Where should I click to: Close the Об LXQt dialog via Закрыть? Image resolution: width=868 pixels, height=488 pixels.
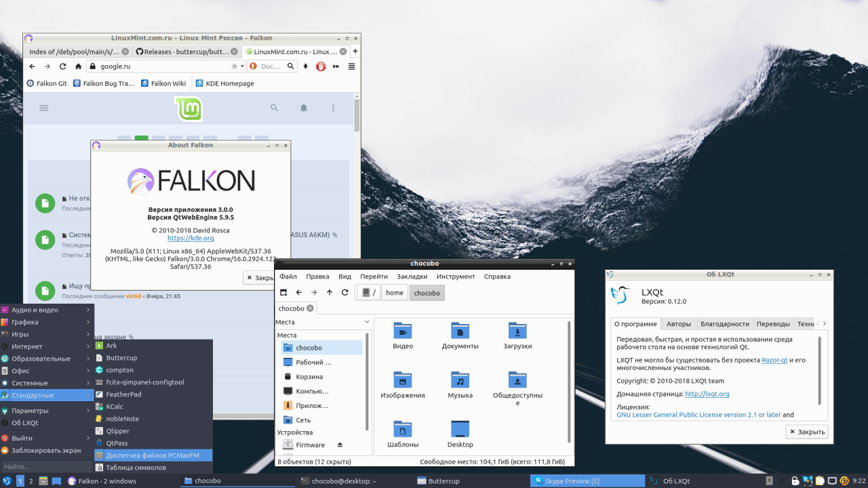coord(807,432)
